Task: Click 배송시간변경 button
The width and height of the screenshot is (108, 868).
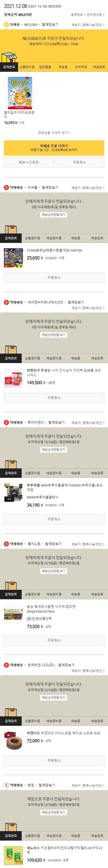Action: coord(29,162)
